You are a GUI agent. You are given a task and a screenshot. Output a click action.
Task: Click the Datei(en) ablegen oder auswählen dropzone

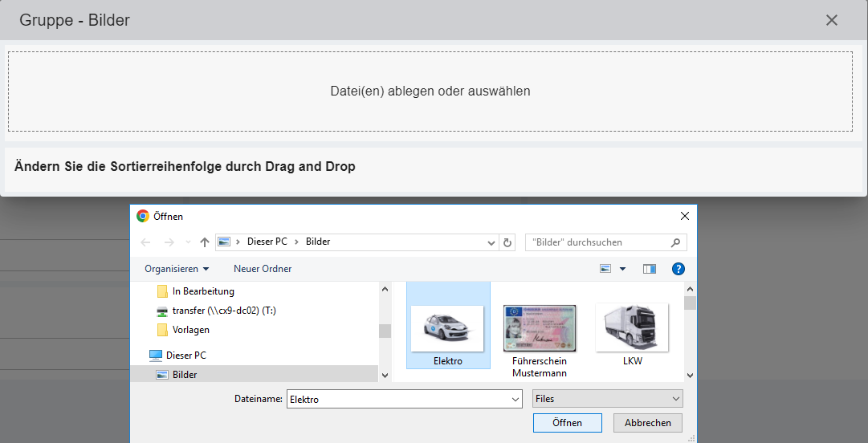coord(430,91)
